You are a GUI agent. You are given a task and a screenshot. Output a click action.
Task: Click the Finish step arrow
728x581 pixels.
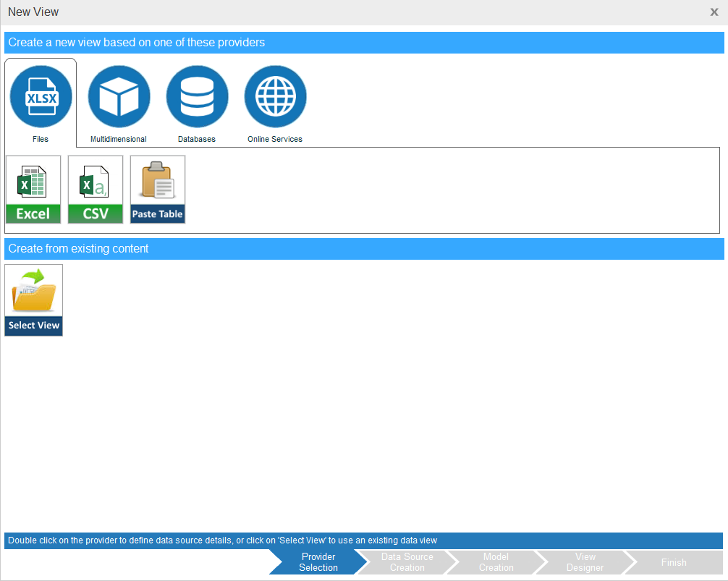(673, 562)
